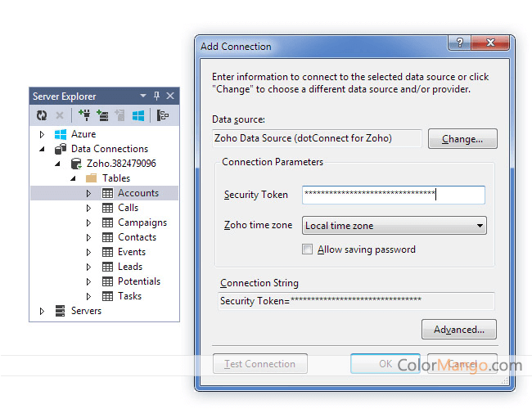The width and height of the screenshot is (532, 409).
Task: Click the Connection String text field
Action: pyautogui.click(x=356, y=301)
